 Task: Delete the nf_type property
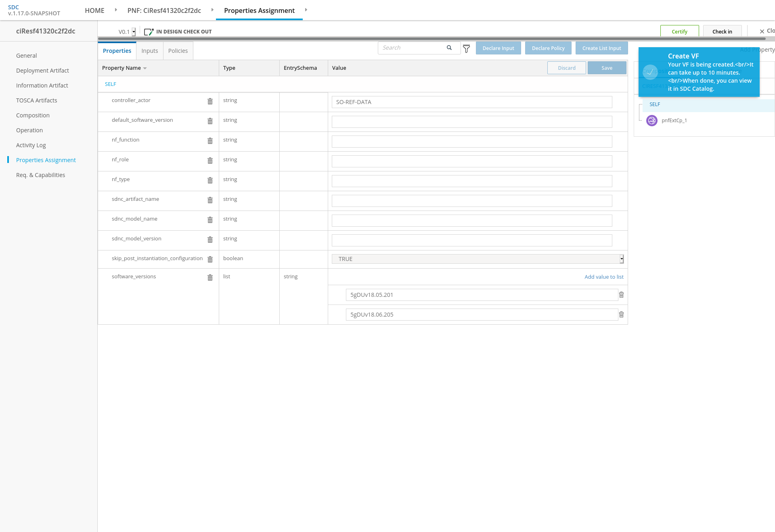pyautogui.click(x=210, y=180)
